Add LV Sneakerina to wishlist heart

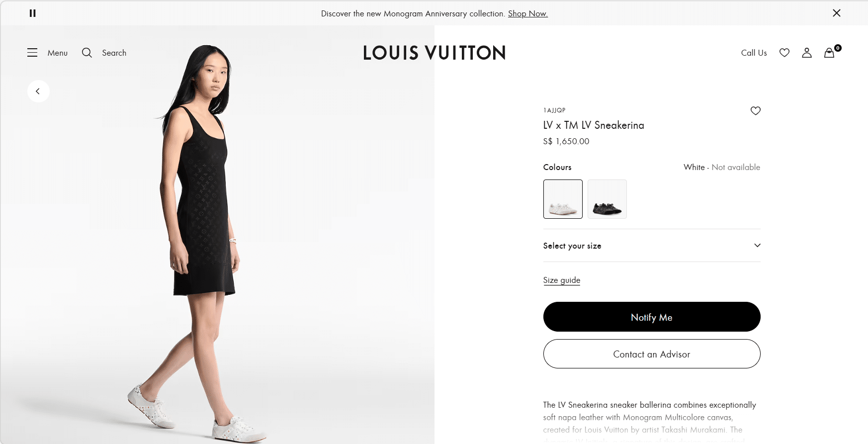[x=755, y=111]
